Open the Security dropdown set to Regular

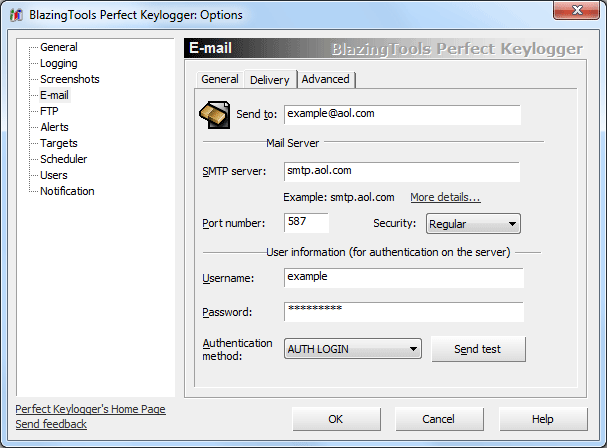click(473, 224)
